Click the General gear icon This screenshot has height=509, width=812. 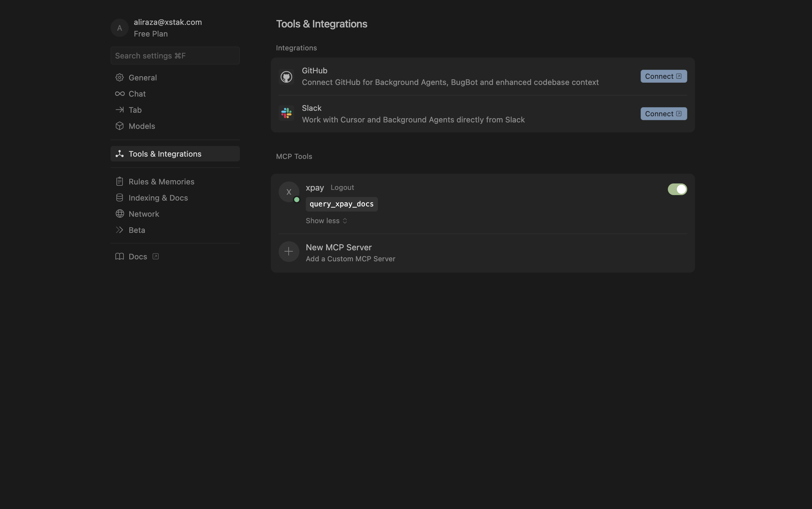(x=120, y=78)
